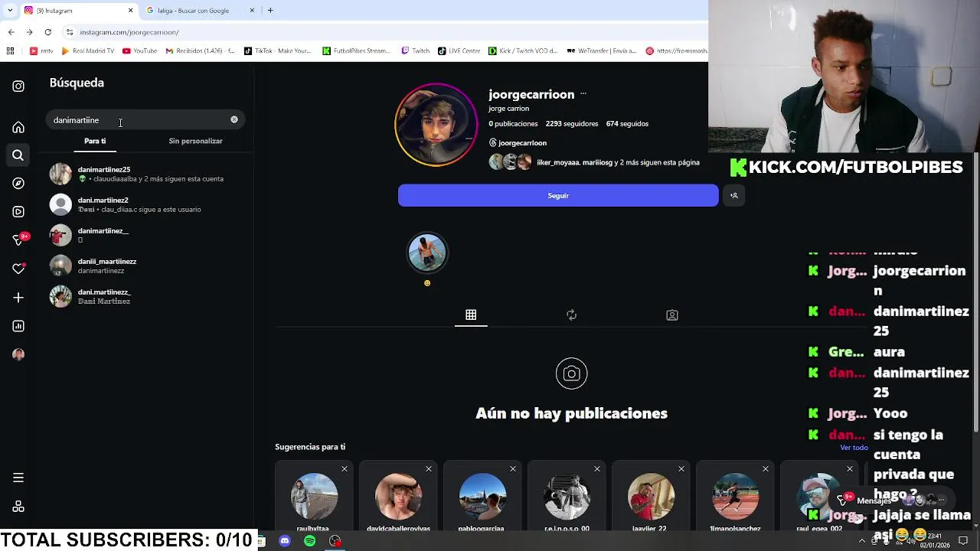The height and width of the screenshot is (551, 980).
Task: Click the add-person suggestion icon beside Seguir
Action: [x=733, y=195]
